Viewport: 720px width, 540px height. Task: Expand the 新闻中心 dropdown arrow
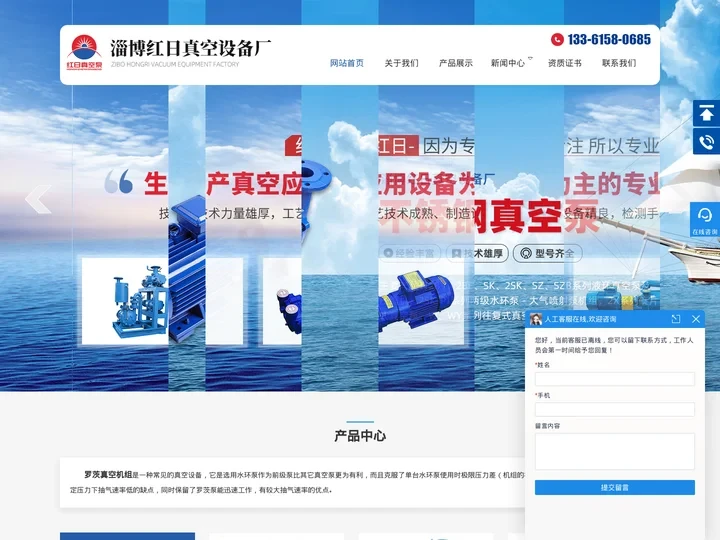530,58
